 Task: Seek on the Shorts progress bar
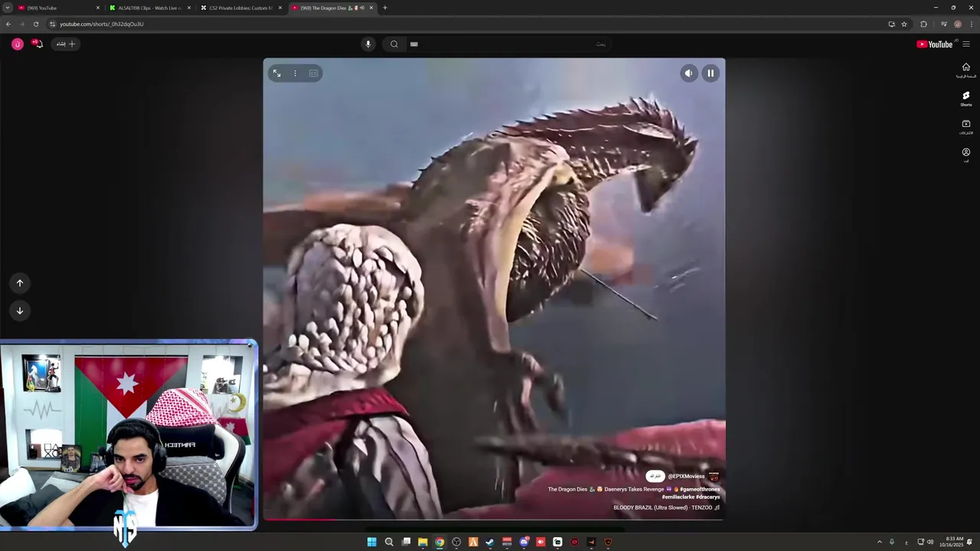[494, 520]
